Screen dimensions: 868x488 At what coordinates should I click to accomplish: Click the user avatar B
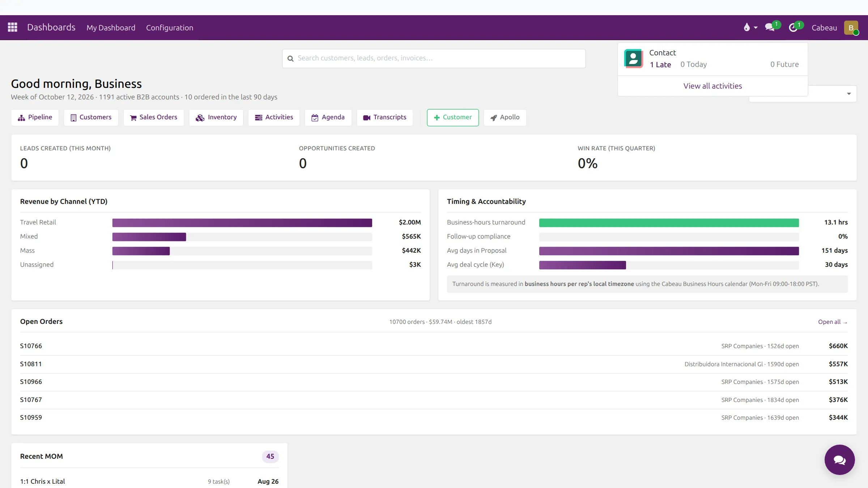pos(851,28)
